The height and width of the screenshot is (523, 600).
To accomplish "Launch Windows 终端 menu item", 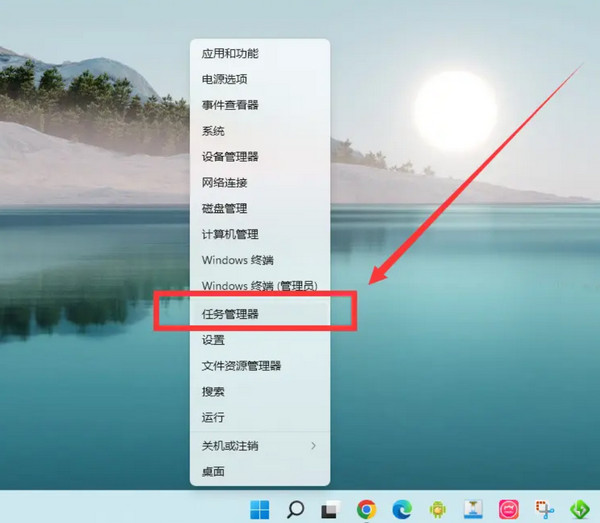I will click(260, 260).
